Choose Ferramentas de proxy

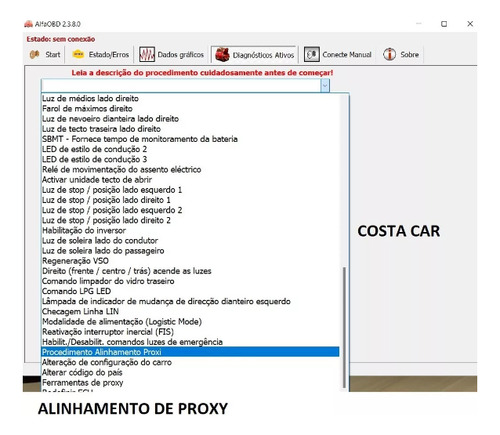pos(190,383)
